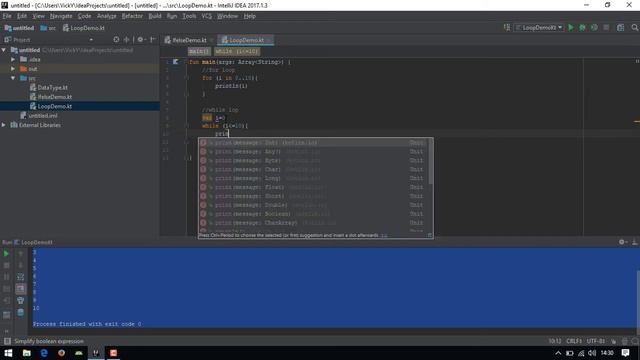Open the File menu

(7, 16)
